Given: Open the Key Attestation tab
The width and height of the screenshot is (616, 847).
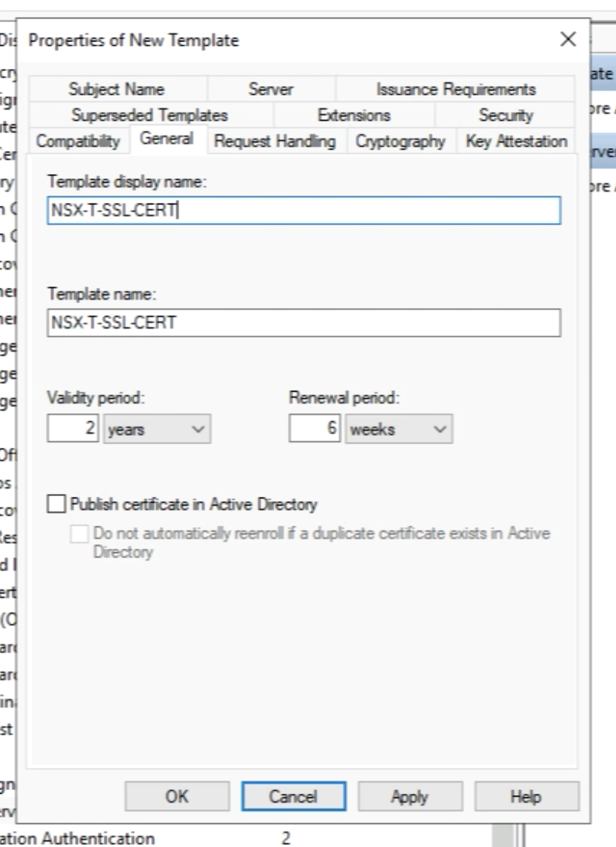Looking at the screenshot, I should [x=516, y=141].
